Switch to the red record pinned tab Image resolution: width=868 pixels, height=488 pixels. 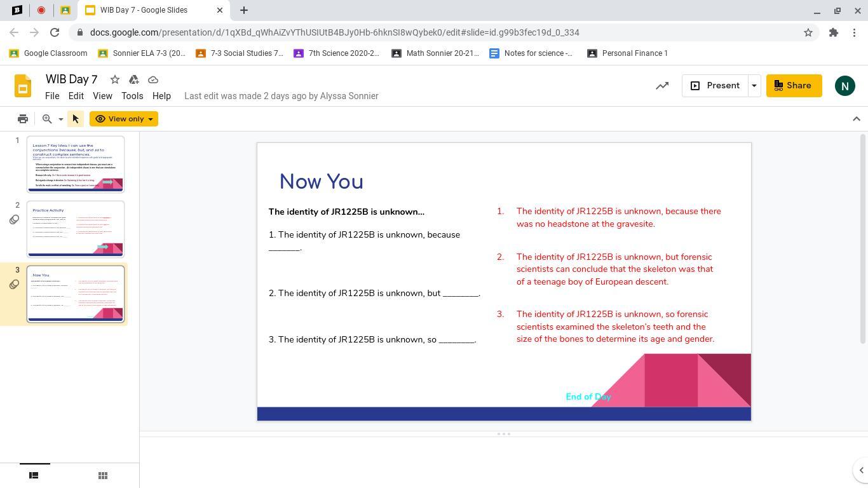click(41, 10)
